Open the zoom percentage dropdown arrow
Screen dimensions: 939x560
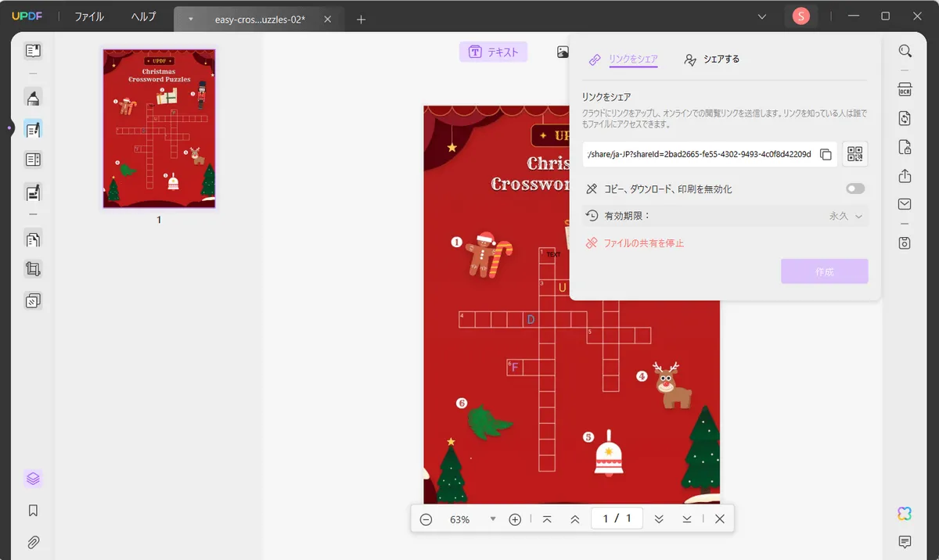point(493,519)
